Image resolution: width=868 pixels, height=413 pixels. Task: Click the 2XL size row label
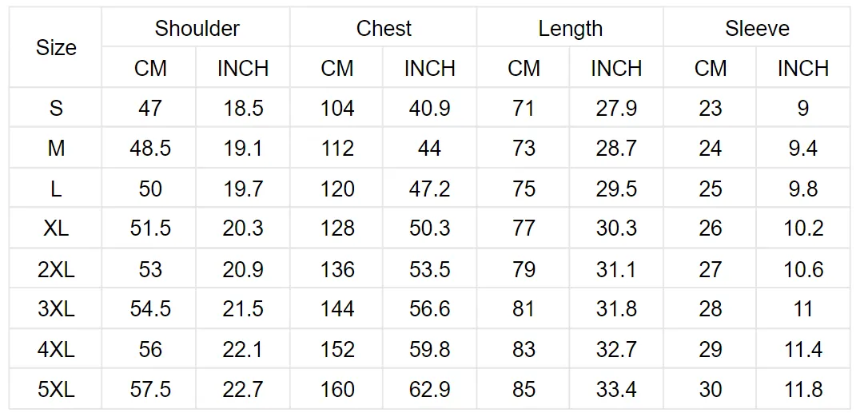coord(56,269)
